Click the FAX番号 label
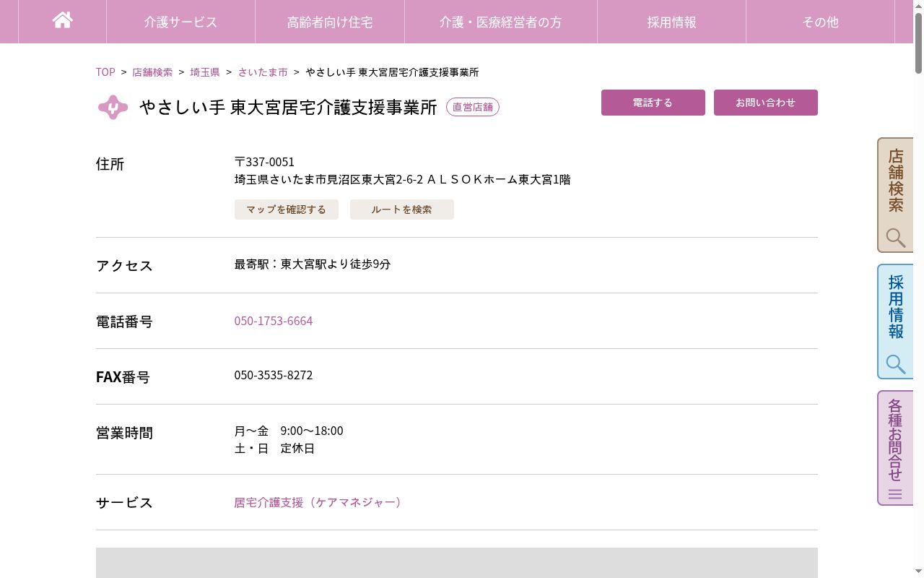 point(123,377)
